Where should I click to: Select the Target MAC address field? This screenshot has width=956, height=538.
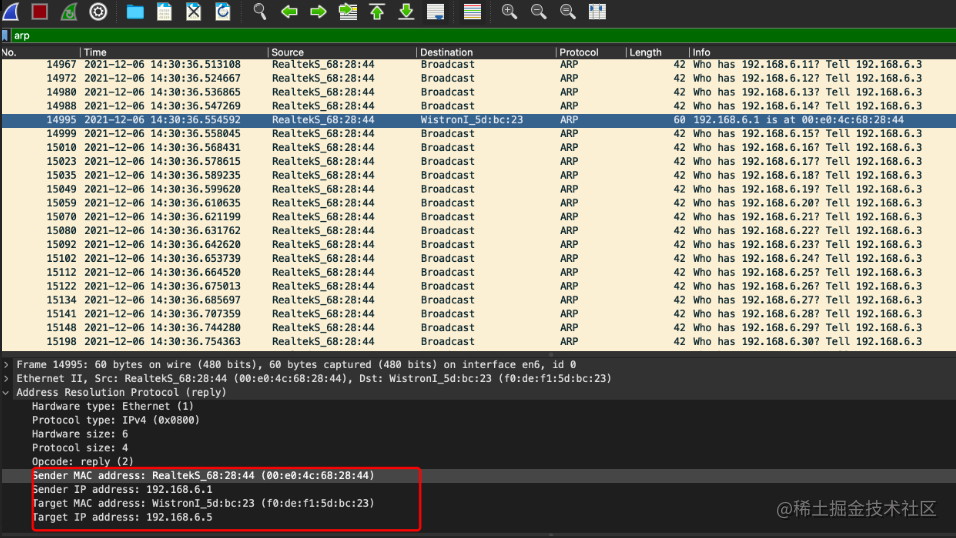pos(203,504)
